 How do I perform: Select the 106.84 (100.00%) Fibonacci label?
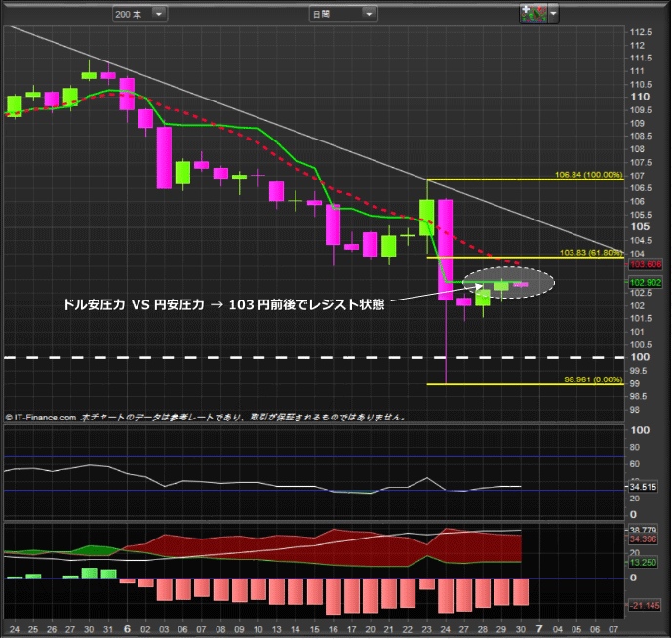[588, 175]
